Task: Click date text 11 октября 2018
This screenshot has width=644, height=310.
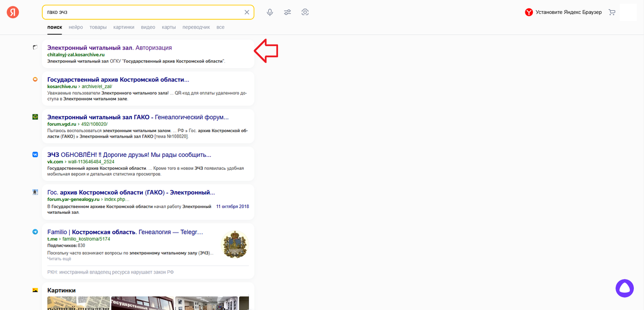Action: pyautogui.click(x=232, y=206)
